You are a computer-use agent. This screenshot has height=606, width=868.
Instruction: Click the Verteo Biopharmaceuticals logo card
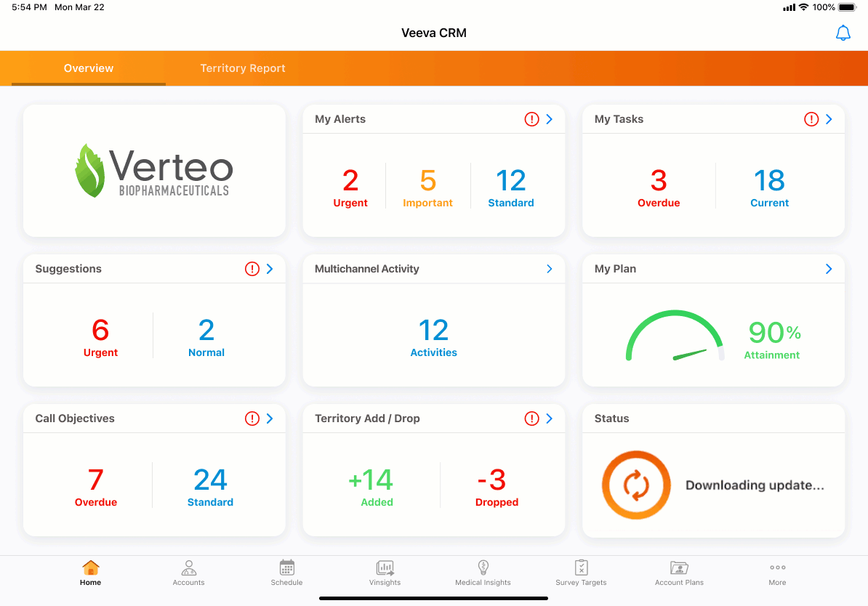(154, 171)
